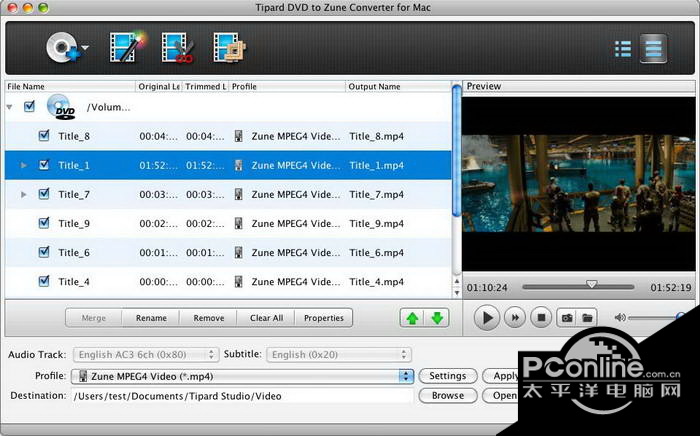Click the preview playback seek slider
Image resolution: width=700 pixels, height=436 pixels.
click(x=590, y=287)
